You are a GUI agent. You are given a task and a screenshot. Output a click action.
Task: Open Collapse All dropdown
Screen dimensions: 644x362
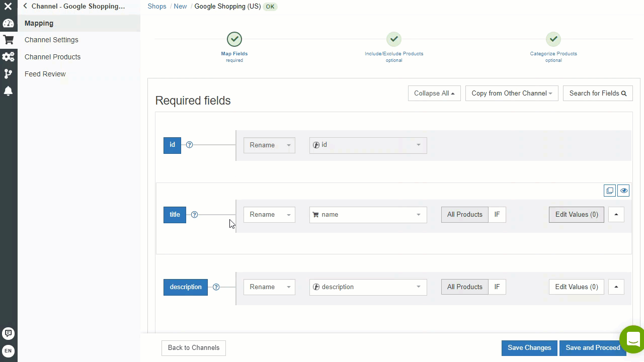[434, 93]
